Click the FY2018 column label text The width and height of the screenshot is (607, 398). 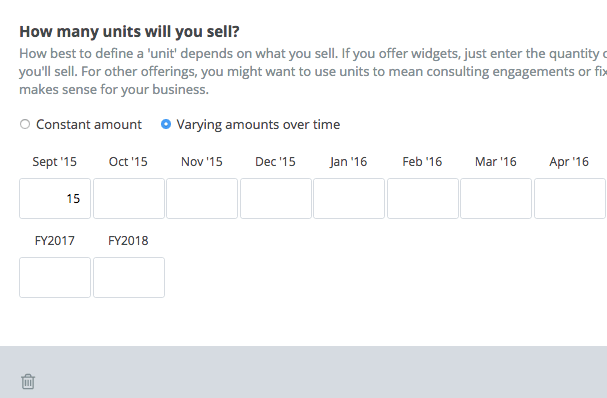point(128,241)
